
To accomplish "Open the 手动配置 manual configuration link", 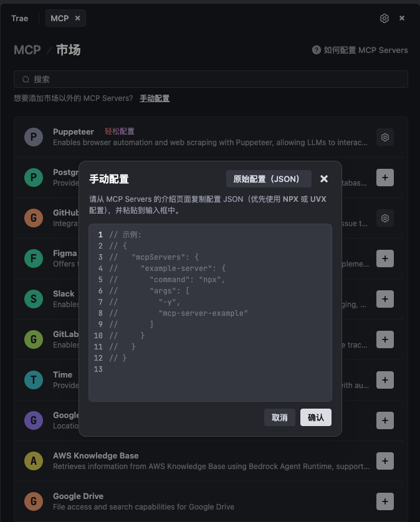I will (x=154, y=98).
